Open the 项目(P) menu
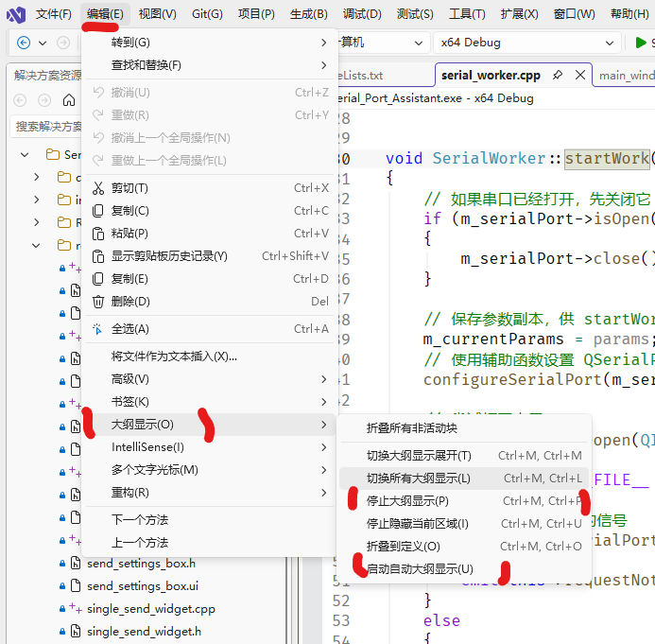Image resolution: width=655 pixels, height=644 pixels. [256, 14]
